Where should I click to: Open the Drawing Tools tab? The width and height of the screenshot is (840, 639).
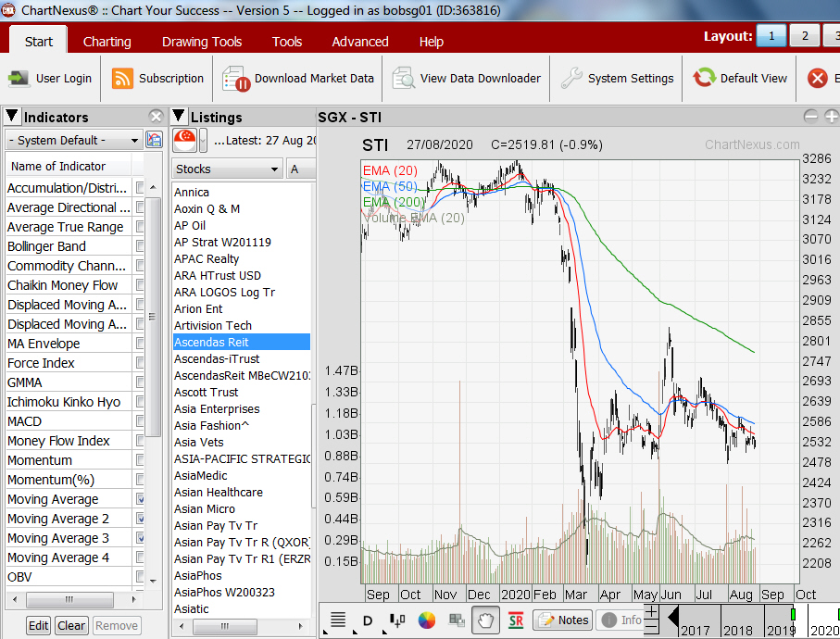point(202,42)
